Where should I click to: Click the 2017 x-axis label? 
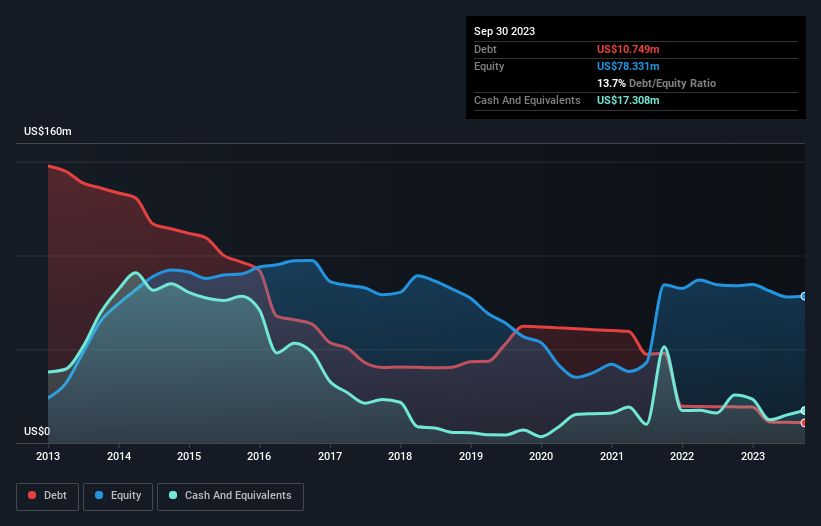330,456
